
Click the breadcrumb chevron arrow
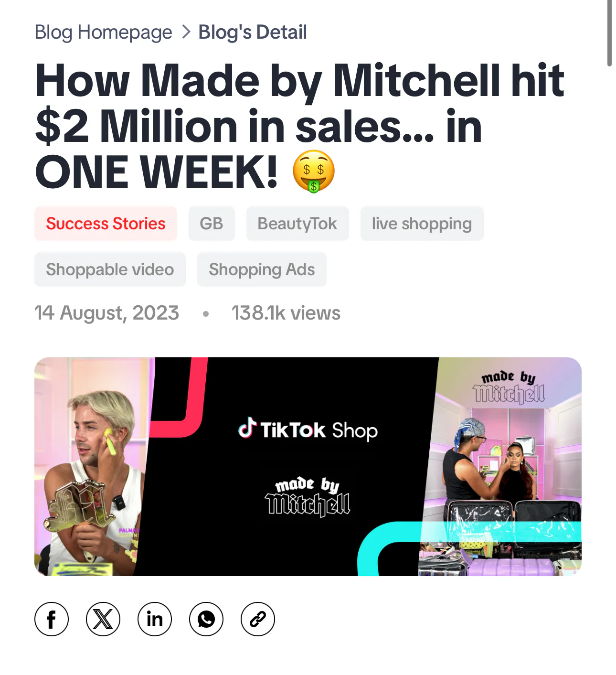click(186, 32)
